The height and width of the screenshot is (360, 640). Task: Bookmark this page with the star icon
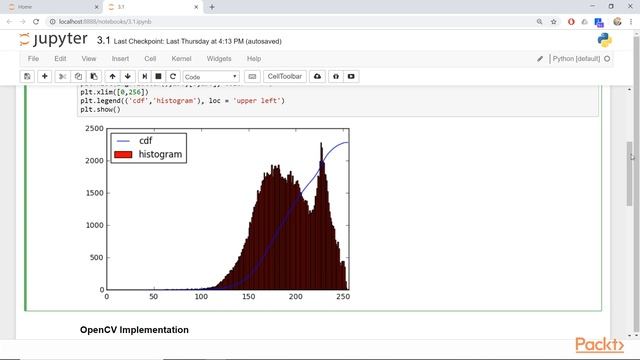(x=553, y=22)
